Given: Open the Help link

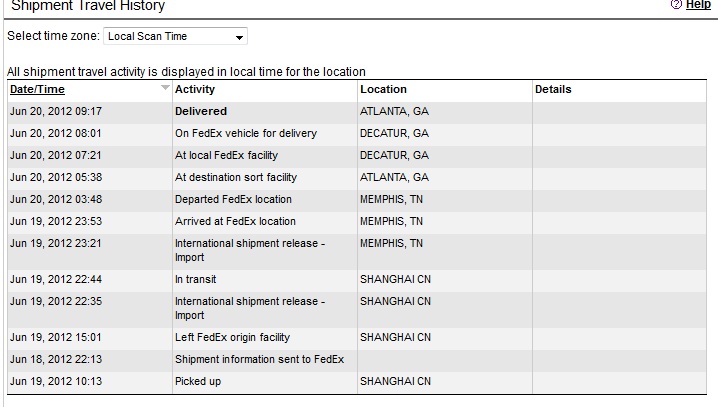Looking at the screenshot, I should click(x=698, y=5).
